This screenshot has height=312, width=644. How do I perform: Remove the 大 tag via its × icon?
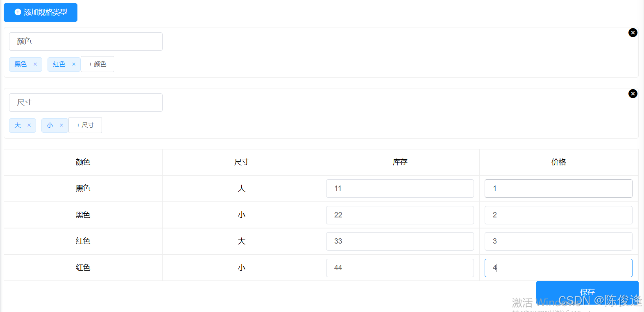tap(29, 125)
